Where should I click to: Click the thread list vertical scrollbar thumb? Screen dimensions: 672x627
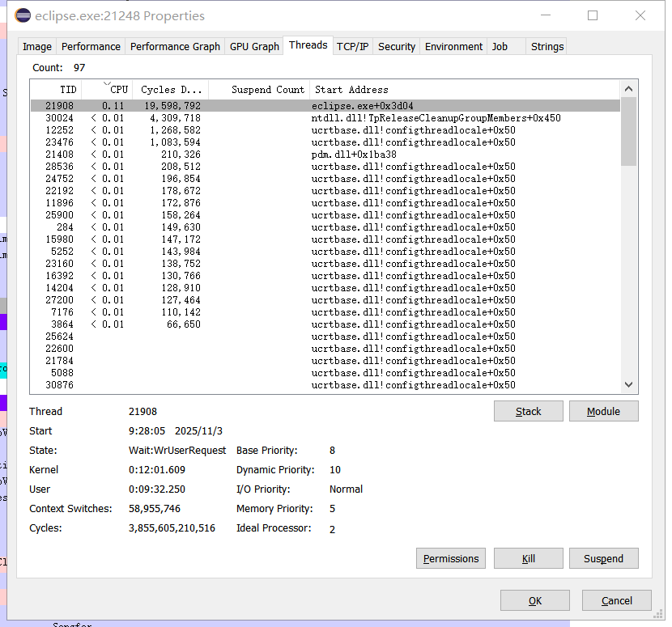629,131
